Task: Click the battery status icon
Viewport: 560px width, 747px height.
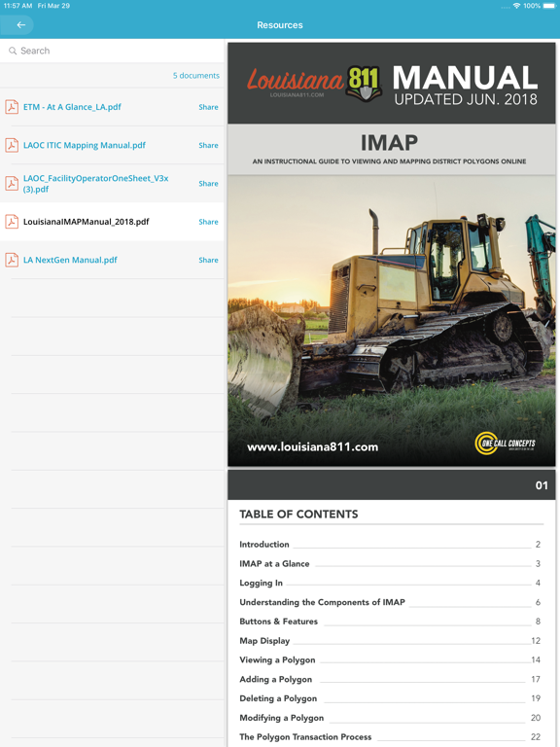Action: 549,6
